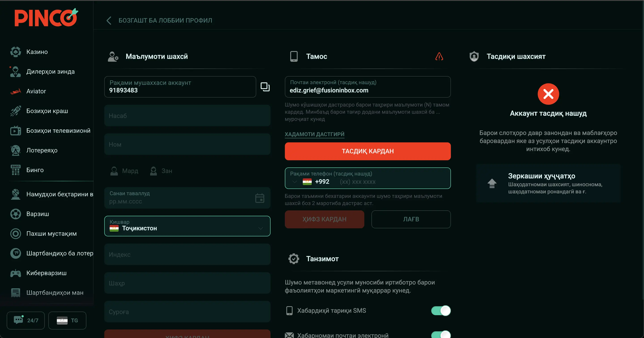Go to the Казино section
Viewport: 644px width, 338px height.
pos(37,52)
